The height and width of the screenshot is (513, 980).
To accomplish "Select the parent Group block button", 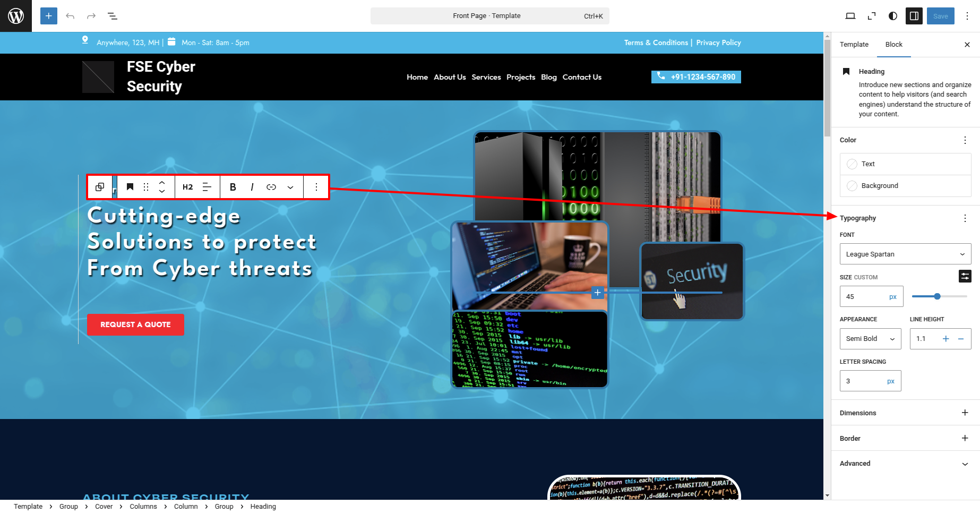I will (100, 187).
